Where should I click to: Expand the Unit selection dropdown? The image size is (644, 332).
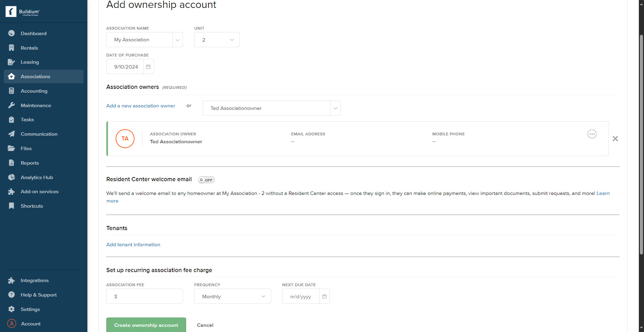[x=232, y=40]
